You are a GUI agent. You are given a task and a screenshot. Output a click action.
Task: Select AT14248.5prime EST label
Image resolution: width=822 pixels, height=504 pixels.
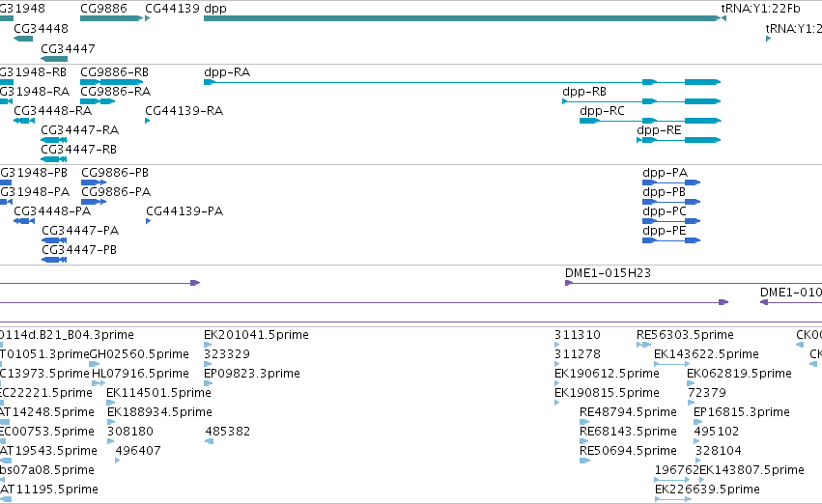click(47, 411)
